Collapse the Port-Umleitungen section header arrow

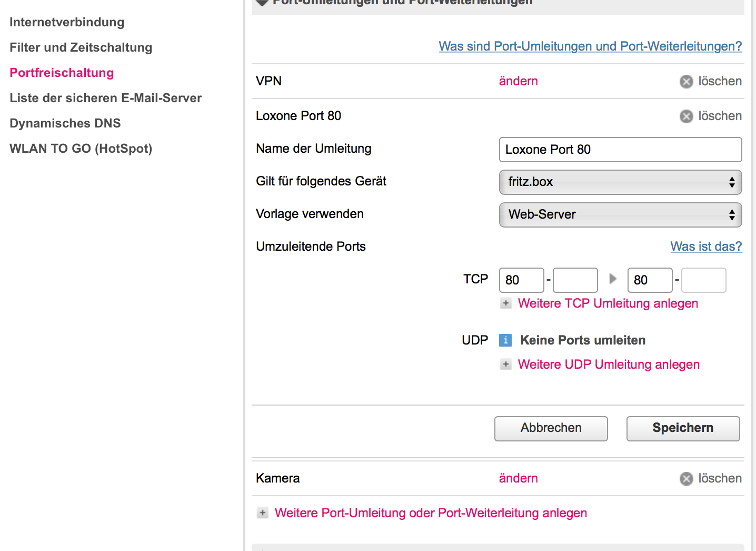(x=262, y=3)
